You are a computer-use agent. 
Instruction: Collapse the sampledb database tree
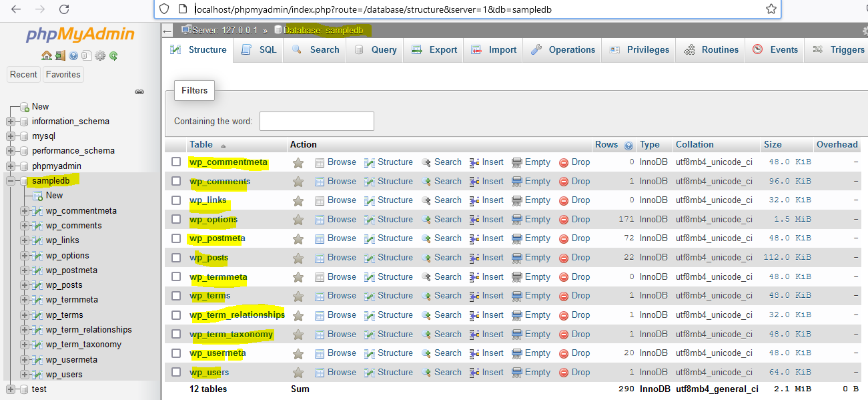[10, 181]
